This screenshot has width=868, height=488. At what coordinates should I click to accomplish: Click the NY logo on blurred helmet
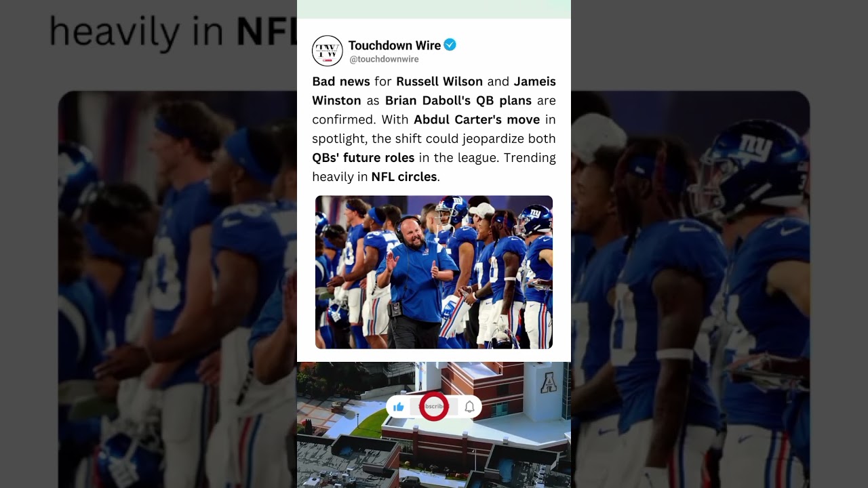pyautogui.click(x=753, y=146)
